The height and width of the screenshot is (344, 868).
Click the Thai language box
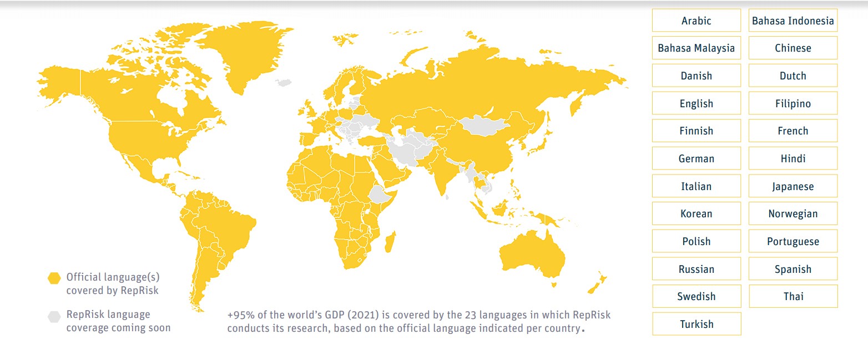[x=793, y=296]
